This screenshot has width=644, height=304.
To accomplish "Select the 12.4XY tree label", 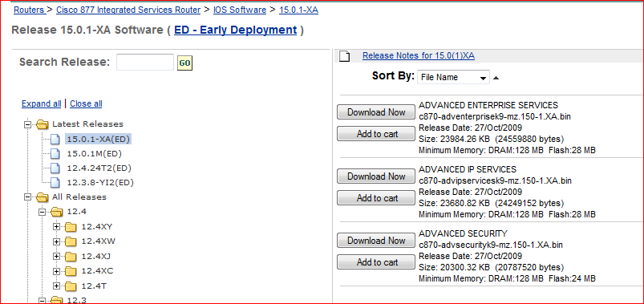I will coord(97,226).
